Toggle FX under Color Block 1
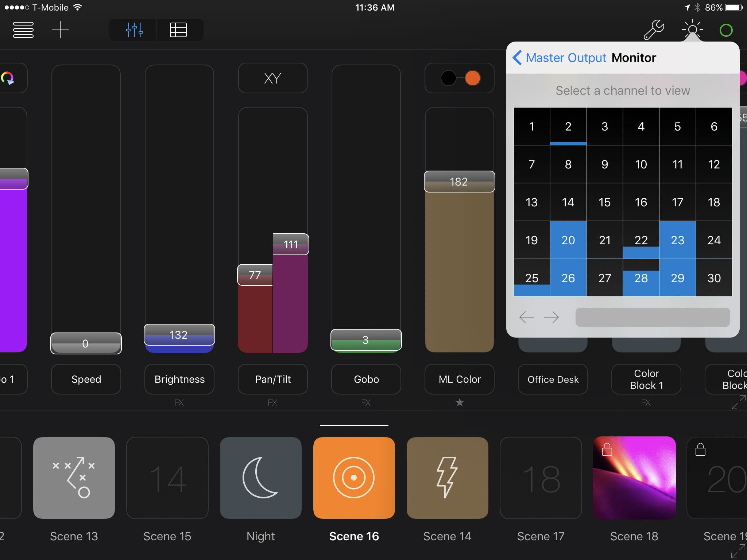Viewport: 747px width, 560px height. coord(646,402)
